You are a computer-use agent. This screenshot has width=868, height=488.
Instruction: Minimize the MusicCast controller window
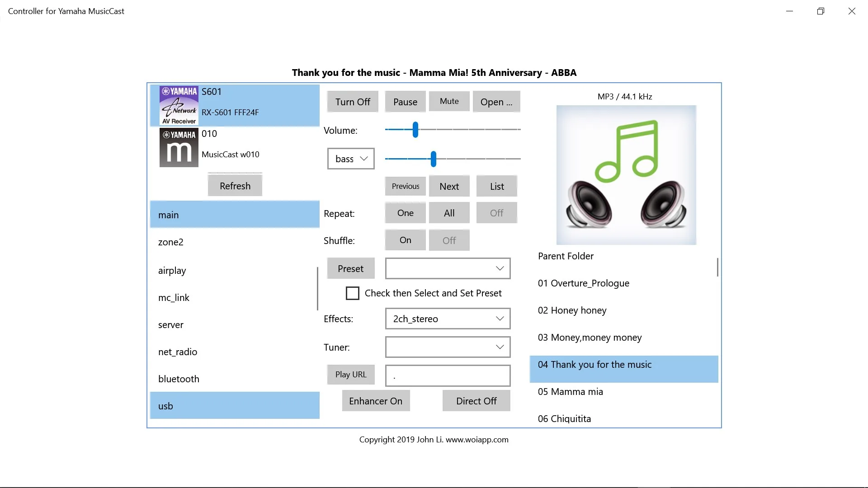[x=789, y=11]
